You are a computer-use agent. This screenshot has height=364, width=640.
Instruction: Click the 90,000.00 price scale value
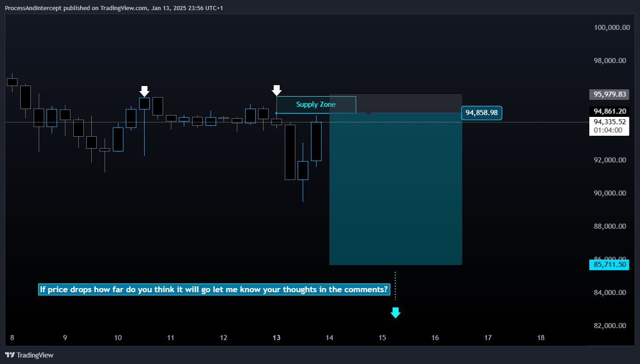point(610,193)
